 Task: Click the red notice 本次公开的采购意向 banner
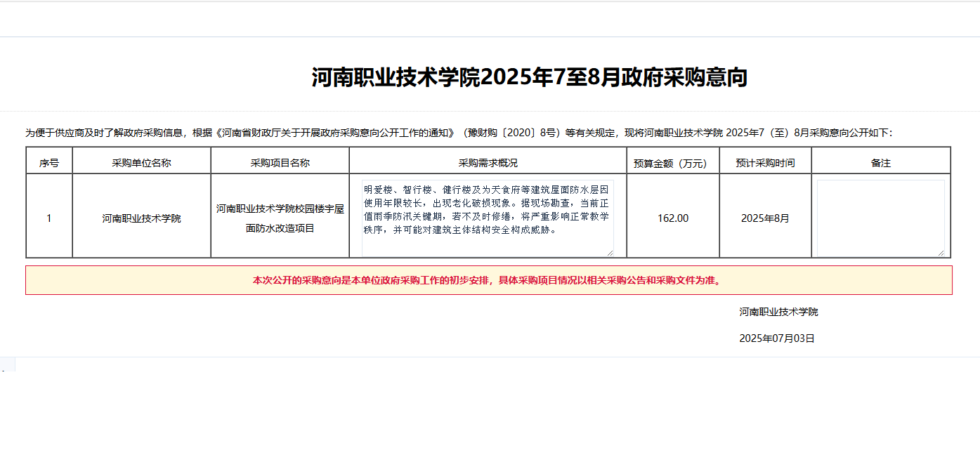tap(489, 280)
